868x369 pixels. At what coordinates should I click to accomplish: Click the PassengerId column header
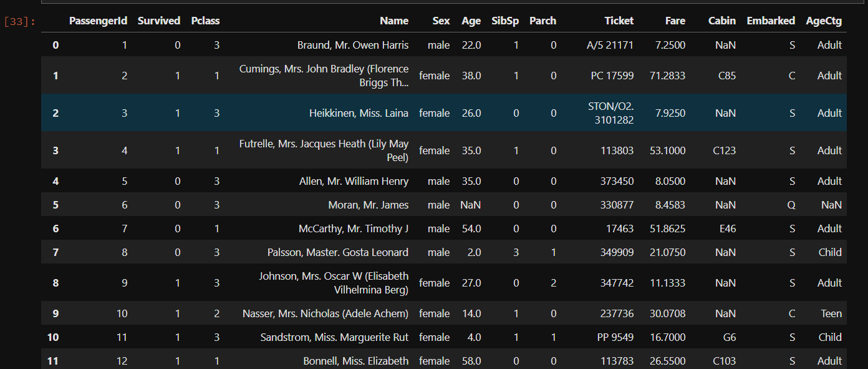coord(98,21)
